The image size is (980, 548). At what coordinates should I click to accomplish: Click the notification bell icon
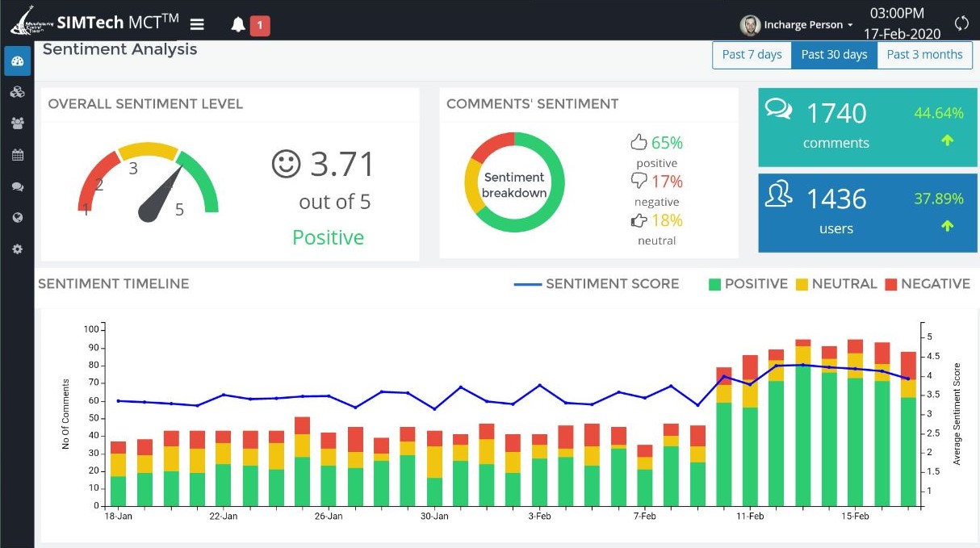pos(238,25)
